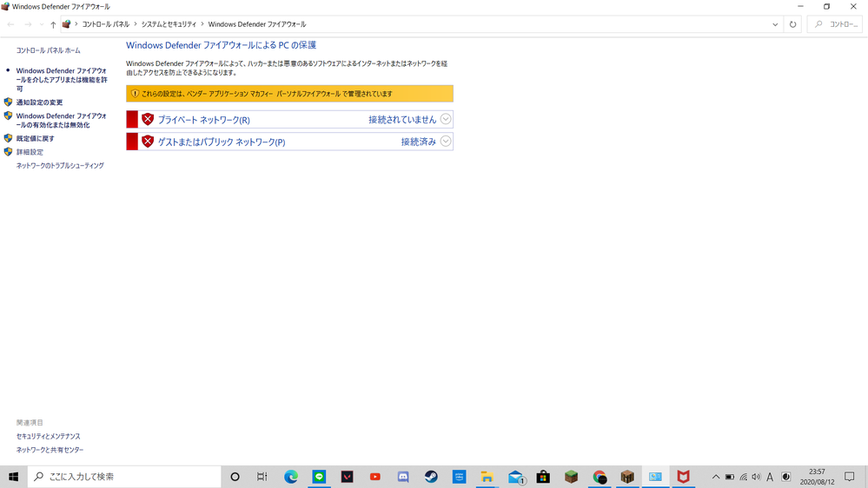Viewport: 868px width, 488px height.
Task: Click the up-arrow navigation button
Action: [x=53, y=24]
